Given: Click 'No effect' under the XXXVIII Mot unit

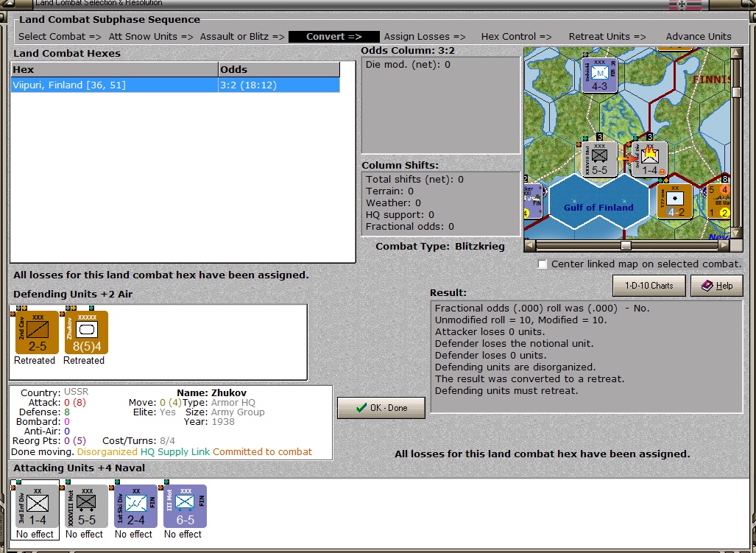Looking at the screenshot, I should 84,534.
